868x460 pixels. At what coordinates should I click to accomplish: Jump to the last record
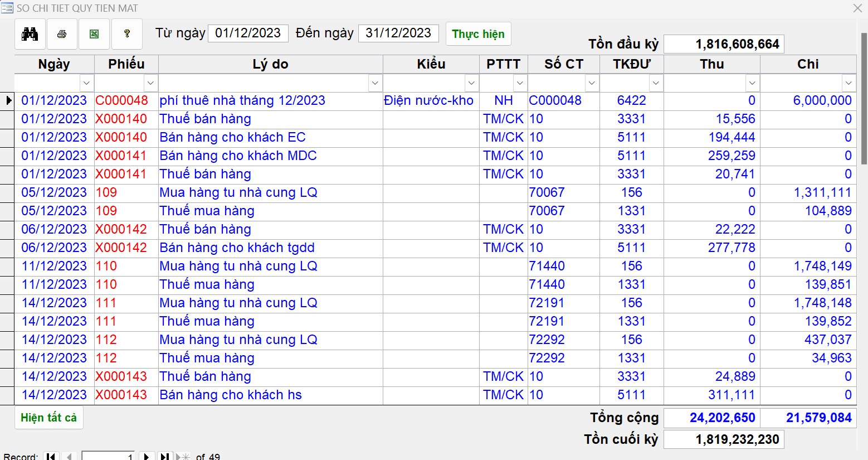pyautogui.click(x=165, y=456)
